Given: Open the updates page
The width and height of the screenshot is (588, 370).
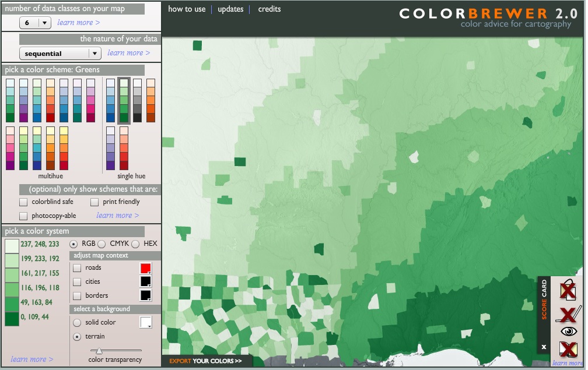Looking at the screenshot, I should point(230,9).
